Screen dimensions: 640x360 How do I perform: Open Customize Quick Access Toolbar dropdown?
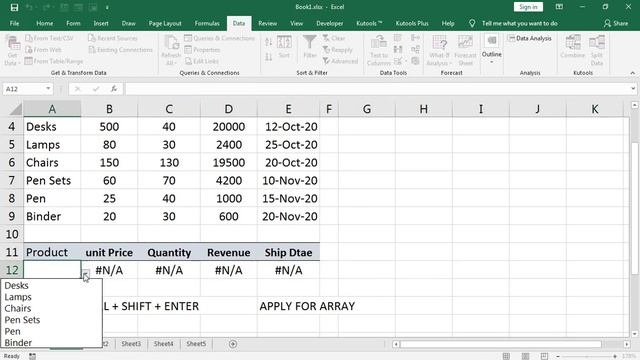107,7
